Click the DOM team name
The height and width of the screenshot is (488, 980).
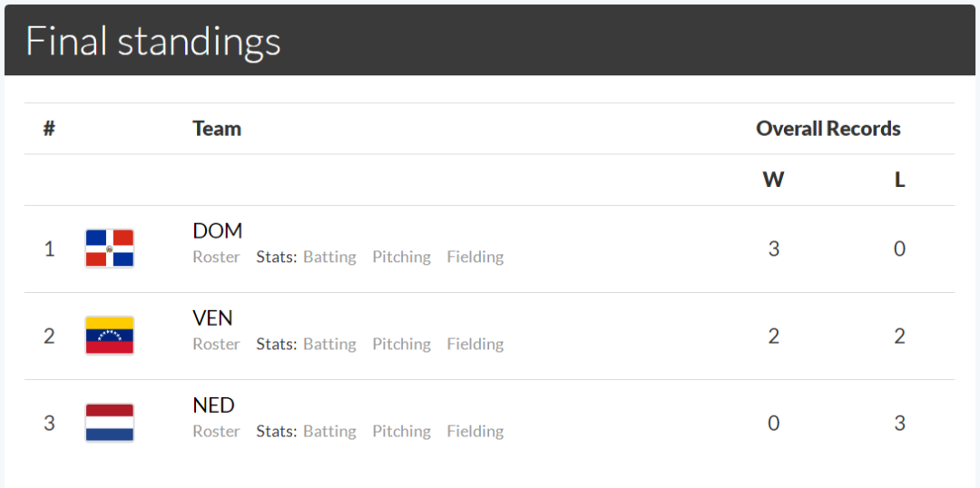coord(218,231)
